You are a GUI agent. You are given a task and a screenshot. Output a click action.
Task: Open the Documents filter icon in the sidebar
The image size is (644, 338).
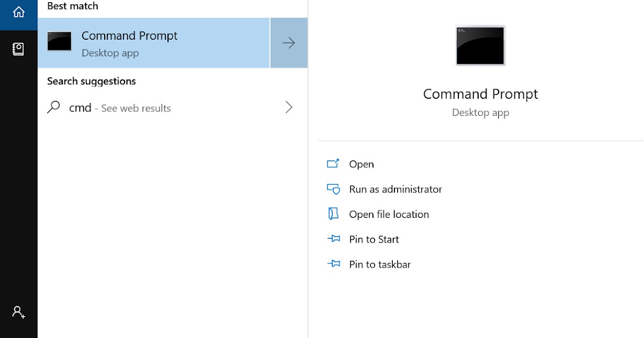pyautogui.click(x=19, y=48)
